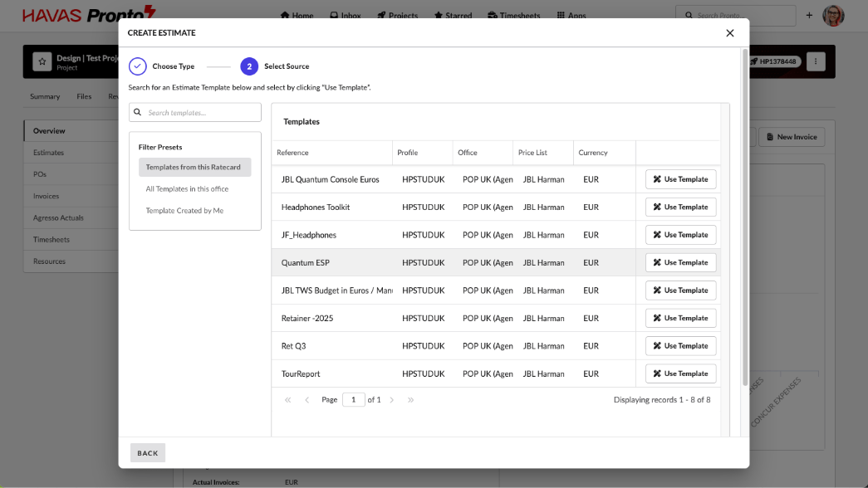
Task: Use the Quantum ESP template
Action: coord(680,262)
